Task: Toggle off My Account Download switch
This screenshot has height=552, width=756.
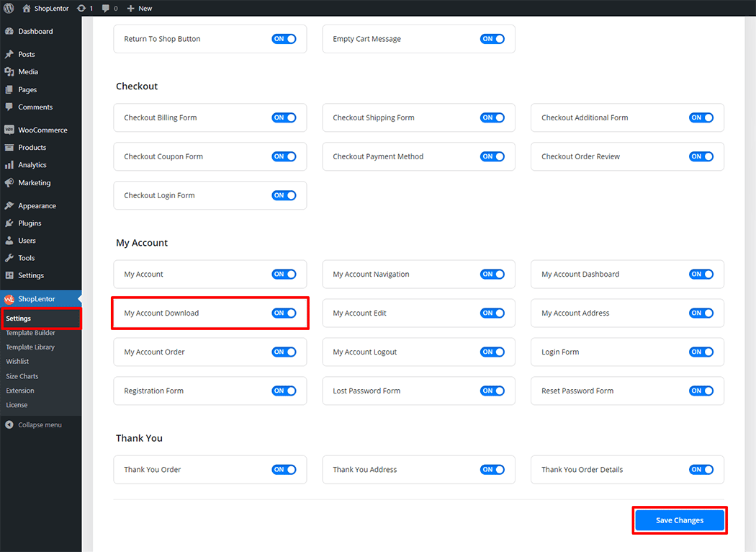Action: pos(284,313)
